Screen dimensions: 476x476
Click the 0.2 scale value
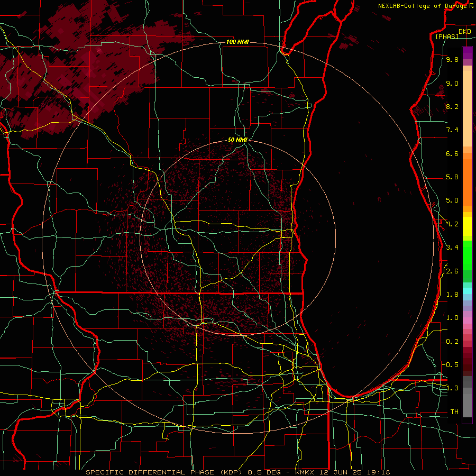[x=452, y=342]
